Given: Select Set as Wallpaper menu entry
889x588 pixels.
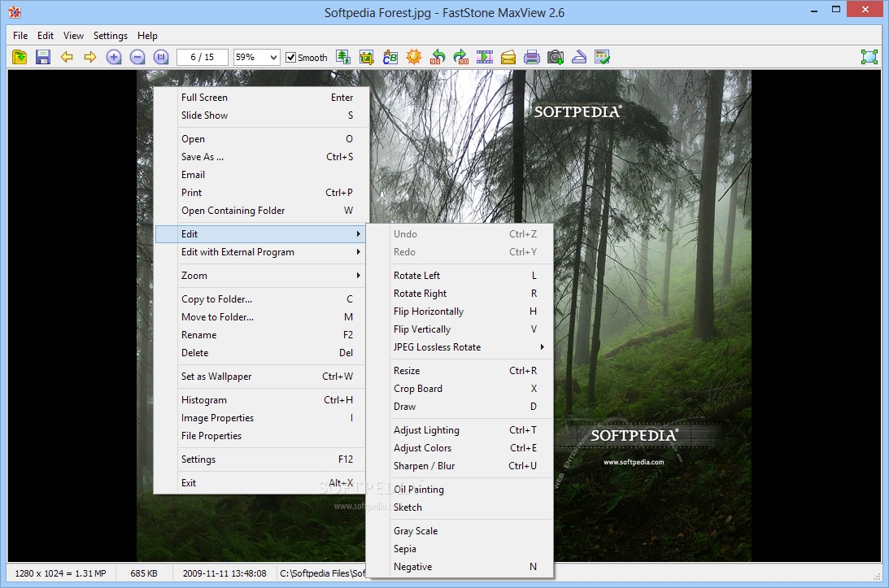Looking at the screenshot, I should pos(216,377).
